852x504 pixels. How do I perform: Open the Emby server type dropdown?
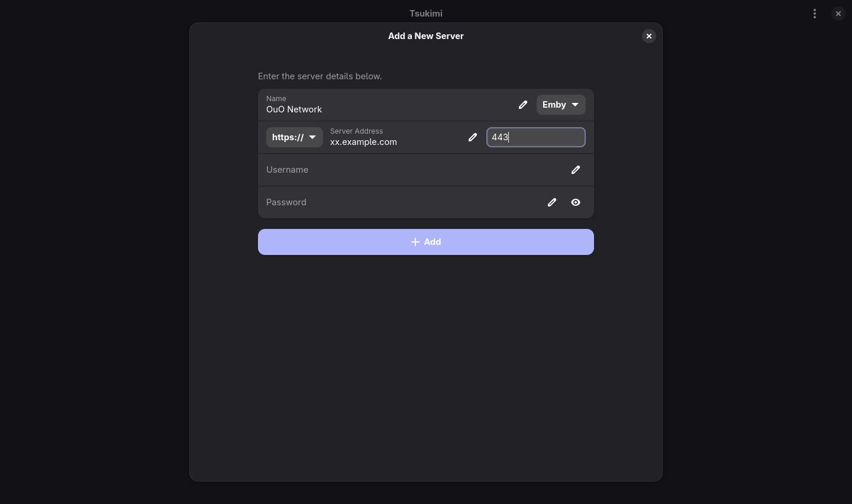(560, 105)
